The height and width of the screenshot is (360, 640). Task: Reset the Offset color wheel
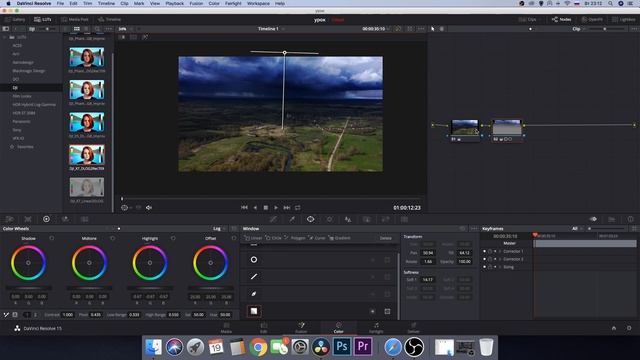tap(234, 238)
